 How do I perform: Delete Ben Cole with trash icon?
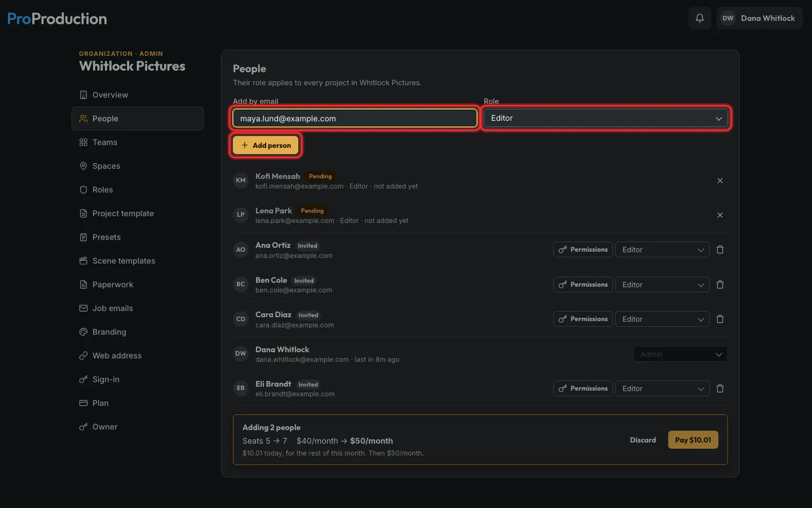(x=720, y=284)
